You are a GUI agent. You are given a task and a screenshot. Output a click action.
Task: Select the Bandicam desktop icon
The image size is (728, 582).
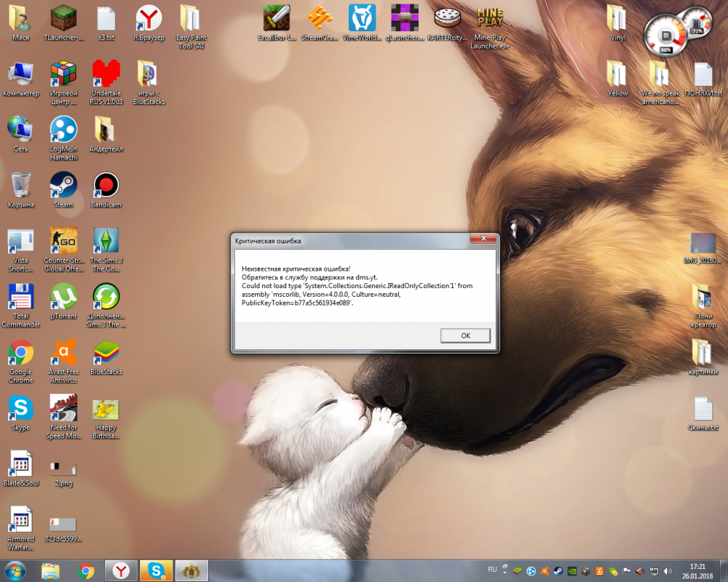coord(106,186)
